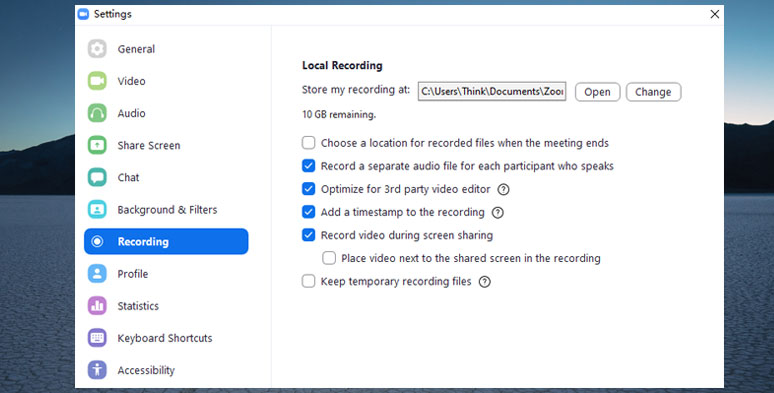Uncheck Record video during screen sharing
The width and height of the screenshot is (774, 393).
pos(309,235)
